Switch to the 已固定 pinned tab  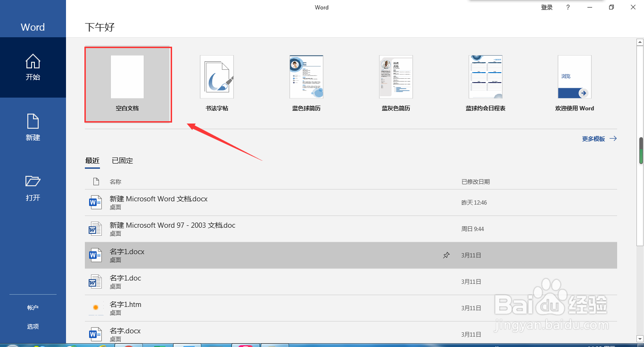tap(123, 161)
